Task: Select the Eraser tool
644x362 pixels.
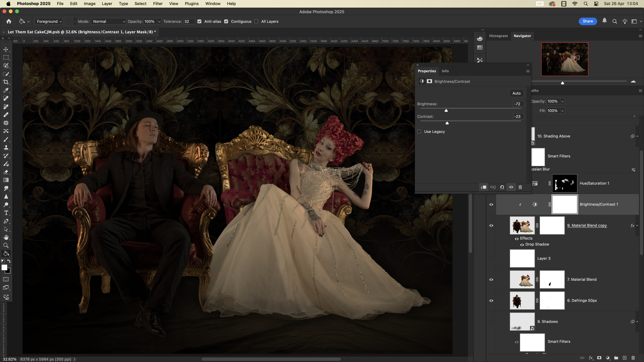Action: tap(6, 172)
